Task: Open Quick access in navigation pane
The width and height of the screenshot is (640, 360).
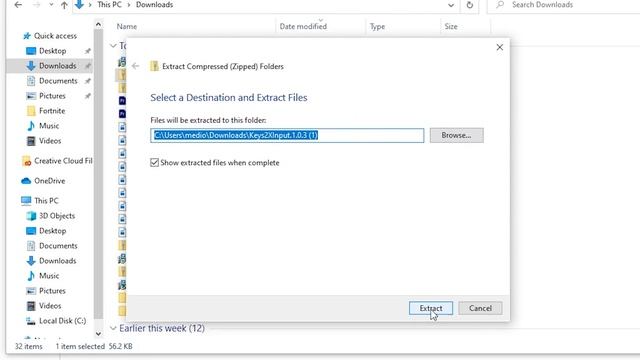Action: pos(55,36)
